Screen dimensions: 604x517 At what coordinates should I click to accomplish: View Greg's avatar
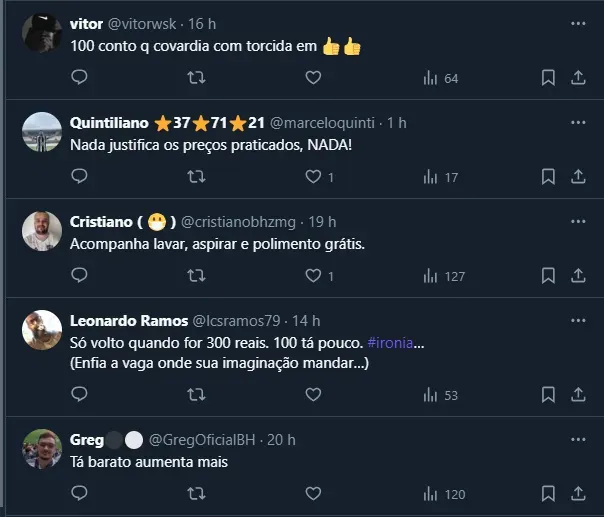pyautogui.click(x=42, y=450)
